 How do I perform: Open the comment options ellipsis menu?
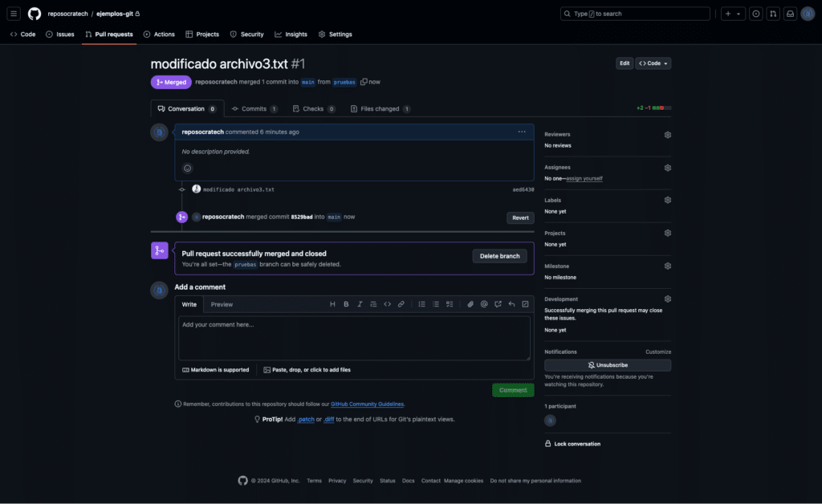click(522, 132)
